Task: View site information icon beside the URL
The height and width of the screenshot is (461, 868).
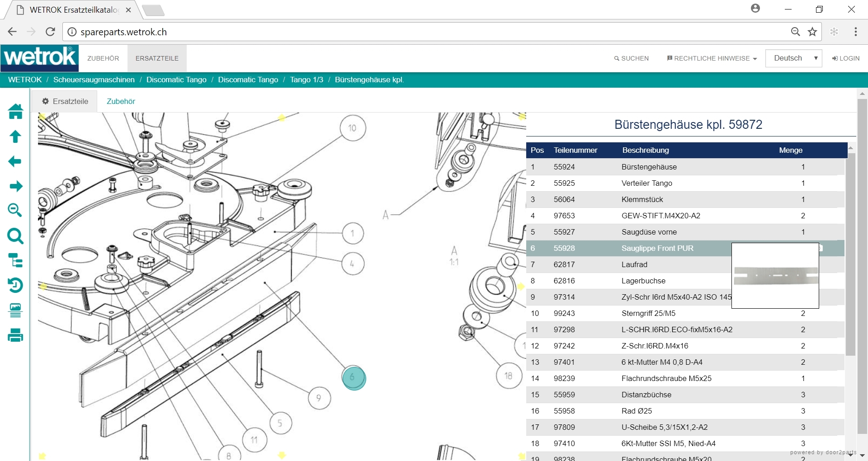Action: [x=71, y=32]
